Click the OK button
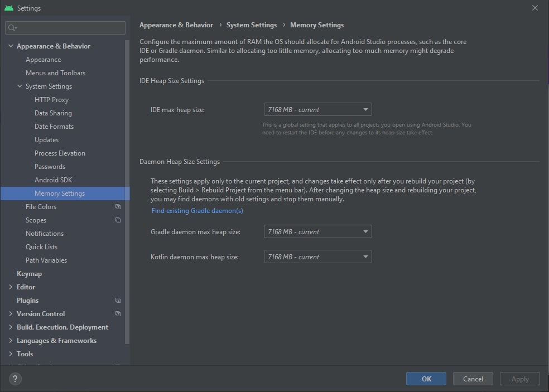549x392 pixels. pos(426,379)
